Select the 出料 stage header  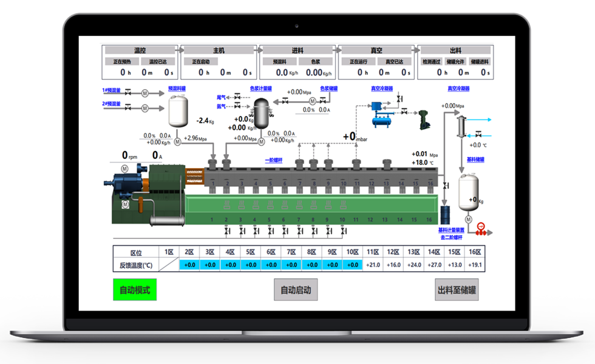click(x=456, y=50)
